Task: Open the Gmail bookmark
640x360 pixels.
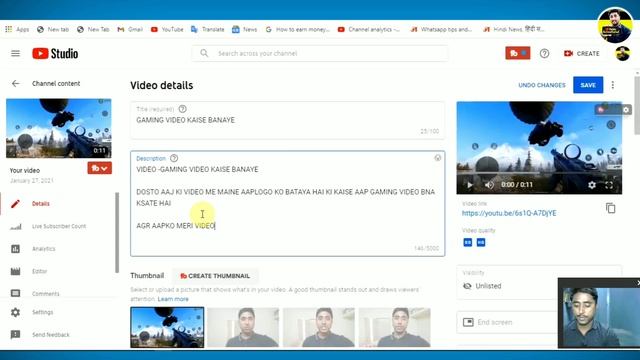Action: [130, 29]
